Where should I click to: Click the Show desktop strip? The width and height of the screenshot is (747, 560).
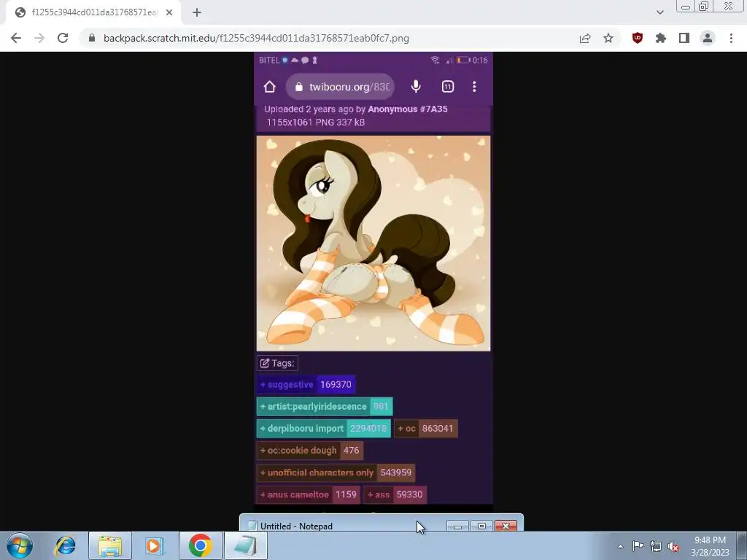(x=742, y=545)
